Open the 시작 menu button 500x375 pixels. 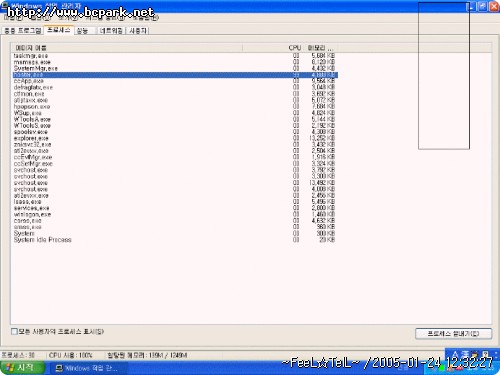coord(22,368)
